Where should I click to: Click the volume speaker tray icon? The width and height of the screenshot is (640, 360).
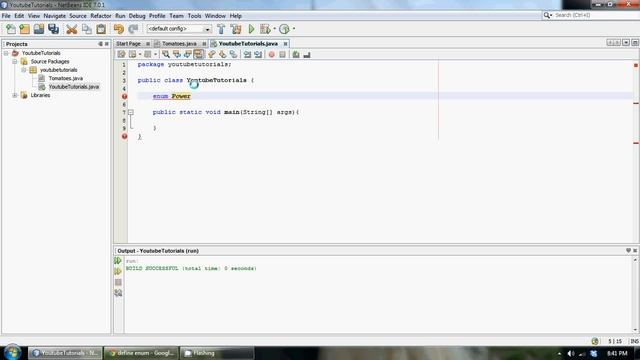tap(571, 353)
